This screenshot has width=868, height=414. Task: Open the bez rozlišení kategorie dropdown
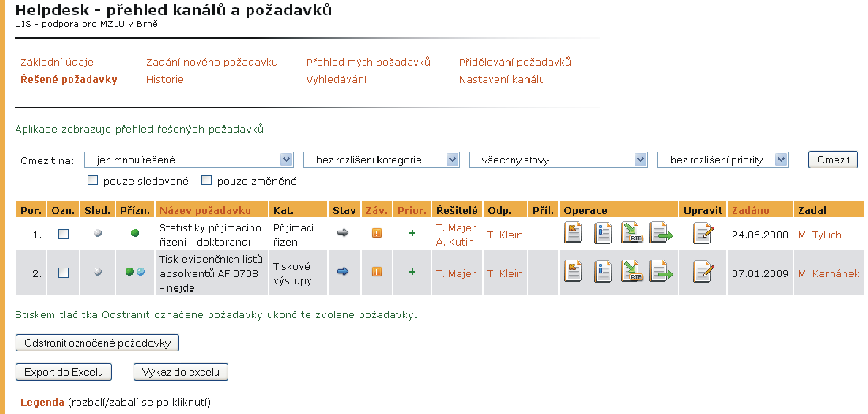(381, 160)
